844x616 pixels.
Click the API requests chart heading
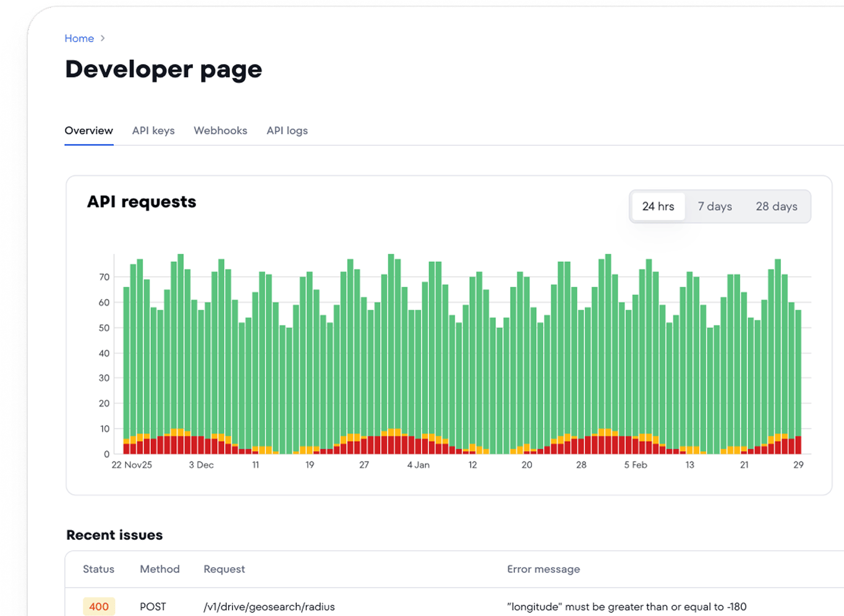pos(142,202)
